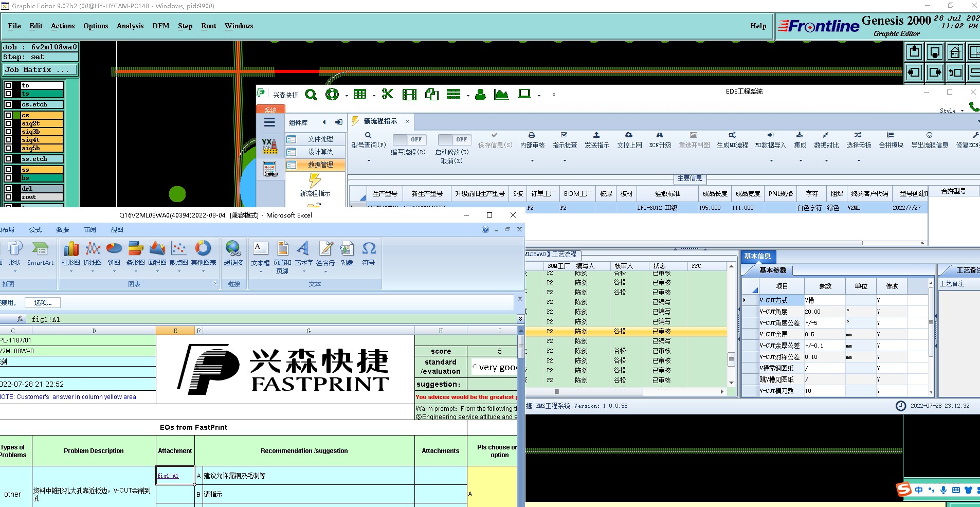Viewport: 980px width, 507px height.
Task: Toggle the checkbox of layer ts
Action: point(8,94)
